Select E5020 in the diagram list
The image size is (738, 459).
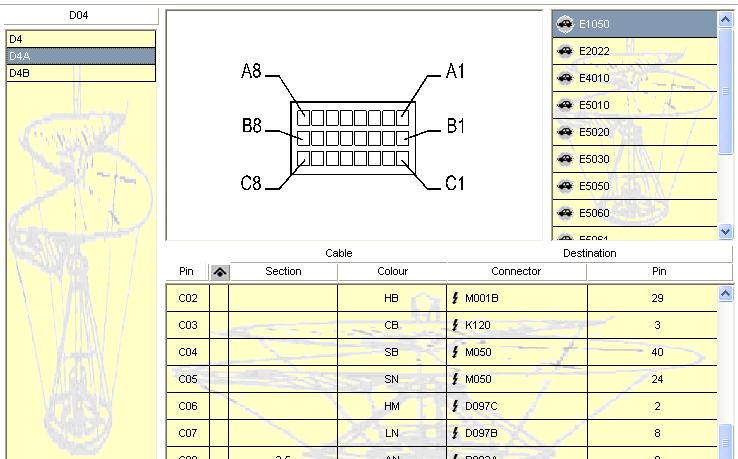[x=634, y=132]
